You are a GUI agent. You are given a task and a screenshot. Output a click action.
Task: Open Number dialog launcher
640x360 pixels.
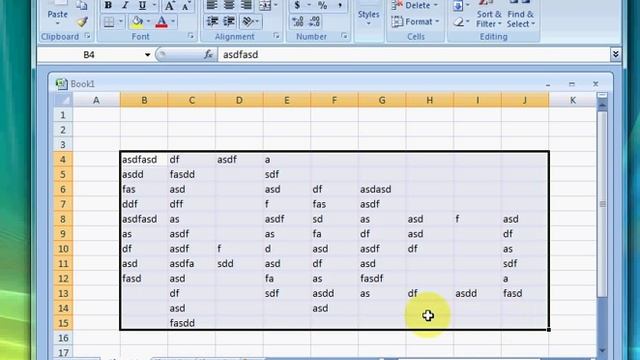(344, 36)
